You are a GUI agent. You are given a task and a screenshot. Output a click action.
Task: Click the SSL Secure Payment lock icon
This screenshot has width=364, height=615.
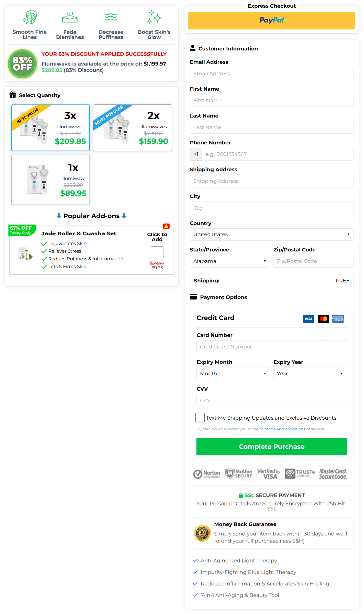point(241,495)
